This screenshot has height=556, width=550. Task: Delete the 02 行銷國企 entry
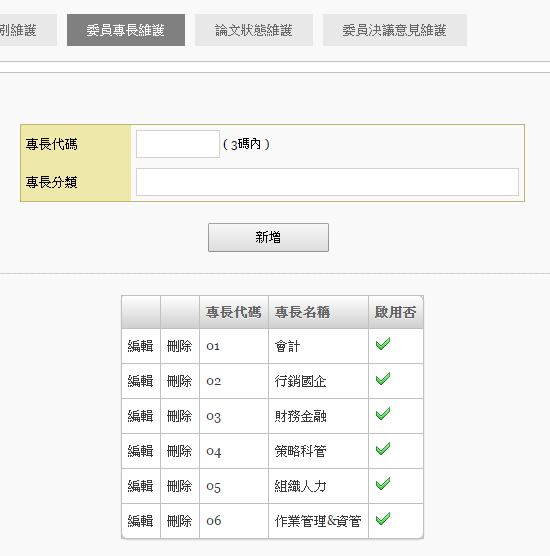pos(179,381)
